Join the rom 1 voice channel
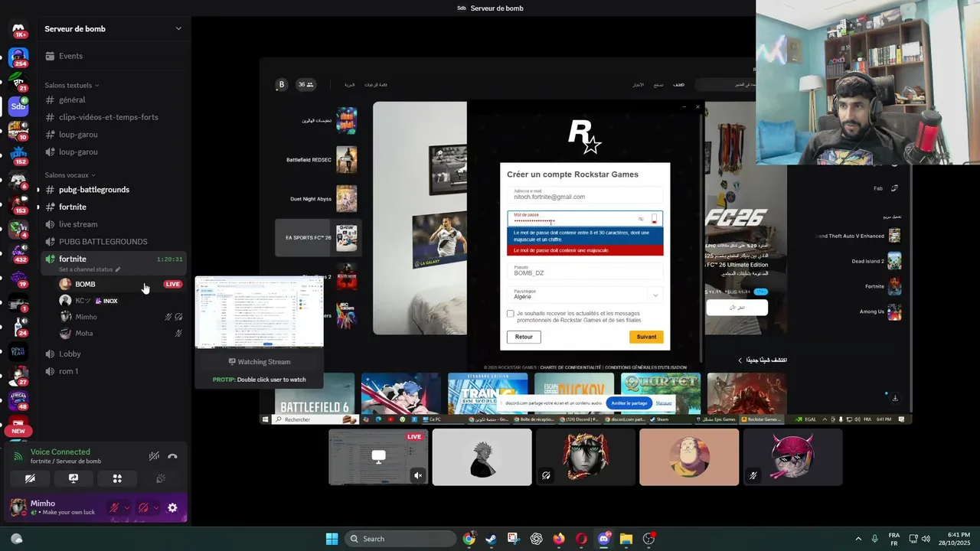Viewport: 980px width, 551px height. [113, 371]
